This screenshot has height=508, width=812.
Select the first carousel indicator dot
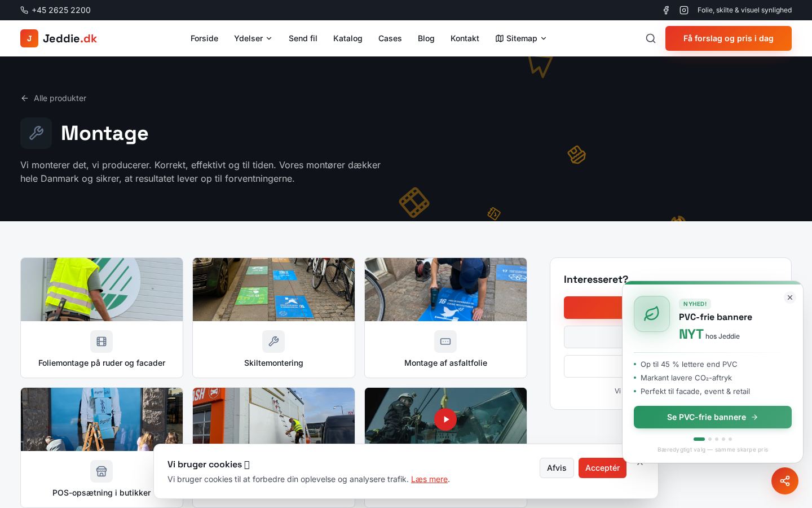699,439
